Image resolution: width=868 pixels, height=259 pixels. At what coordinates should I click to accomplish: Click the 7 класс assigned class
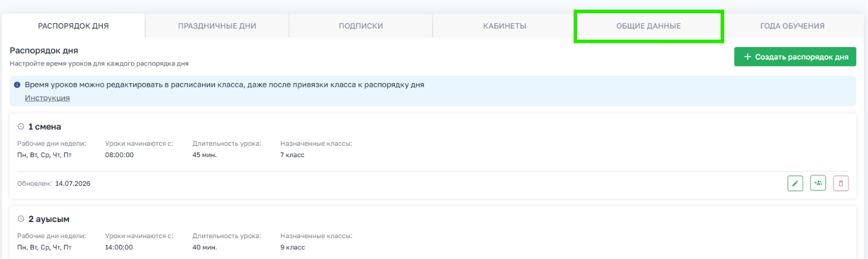pyautogui.click(x=292, y=155)
